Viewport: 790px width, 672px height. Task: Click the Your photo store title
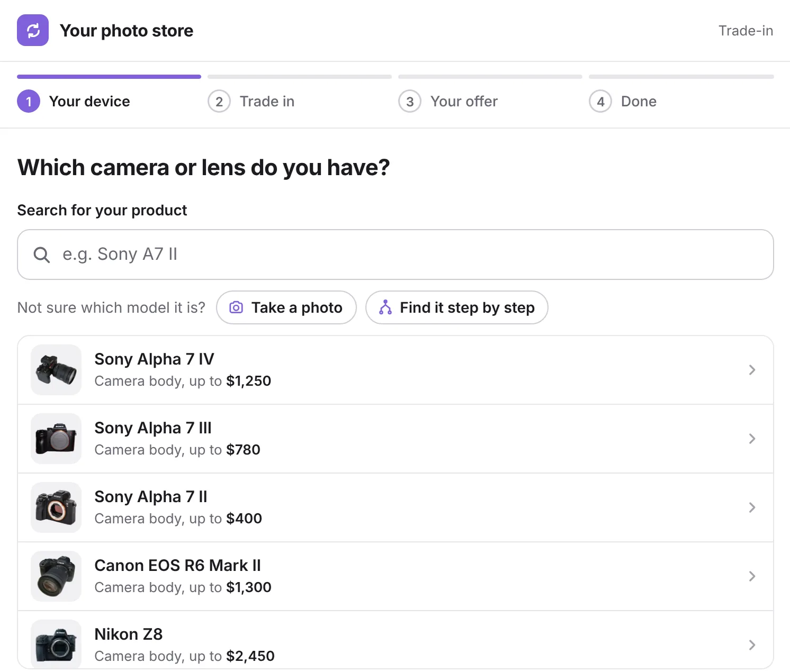[126, 31]
